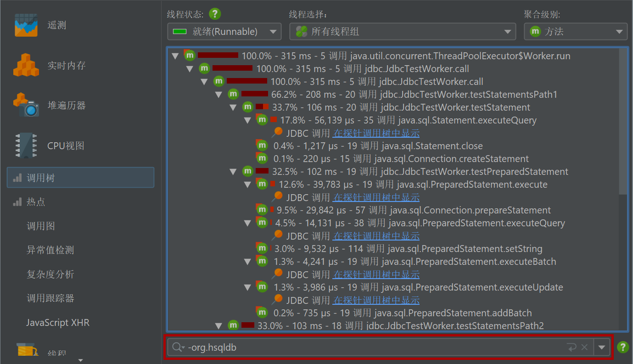Open the 聚合级别 方法 dropdown
The height and width of the screenshot is (364, 633).
[576, 32]
